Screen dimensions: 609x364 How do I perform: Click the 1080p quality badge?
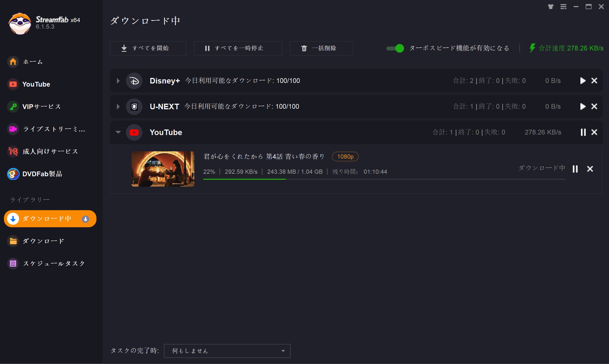(345, 157)
